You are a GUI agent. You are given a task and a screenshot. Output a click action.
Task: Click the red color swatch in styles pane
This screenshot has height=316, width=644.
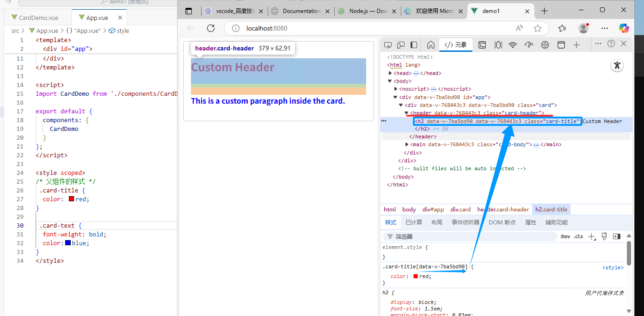tap(416, 276)
